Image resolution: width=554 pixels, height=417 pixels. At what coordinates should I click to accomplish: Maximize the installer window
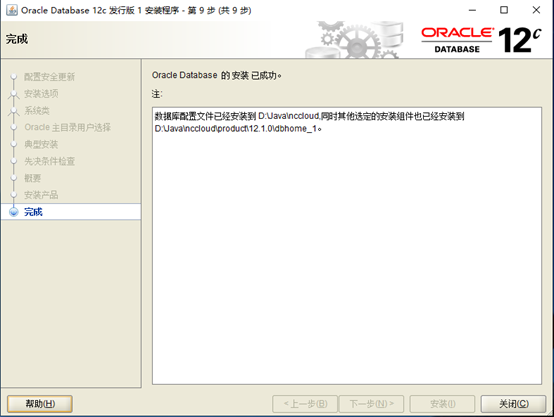[x=504, y=10]
